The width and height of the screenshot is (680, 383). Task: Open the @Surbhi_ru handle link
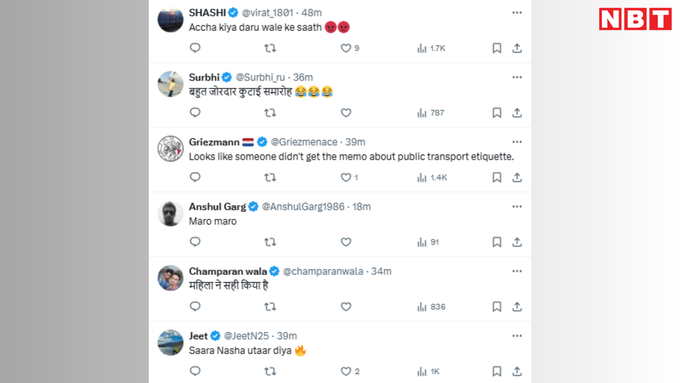pos(260,77)
